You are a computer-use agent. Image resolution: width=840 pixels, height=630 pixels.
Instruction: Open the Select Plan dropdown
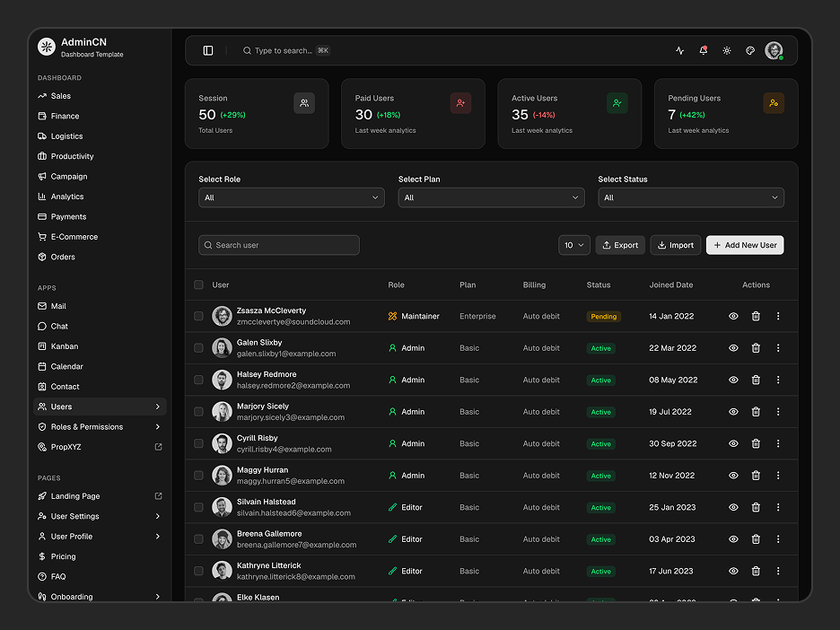(491, 197)
